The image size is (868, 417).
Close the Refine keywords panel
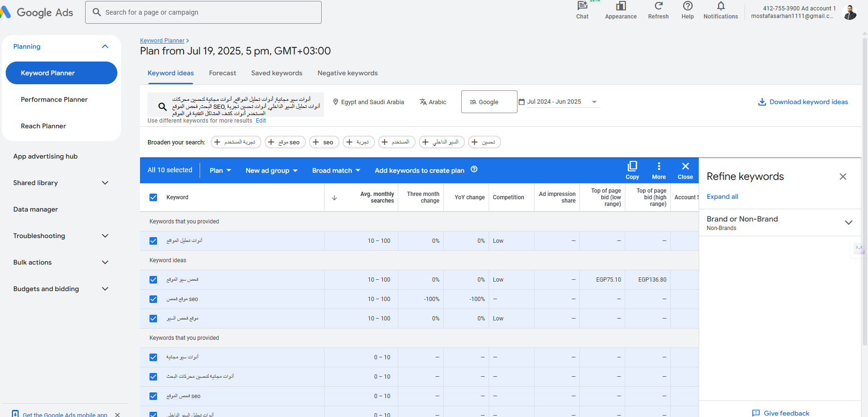point(843,177)
